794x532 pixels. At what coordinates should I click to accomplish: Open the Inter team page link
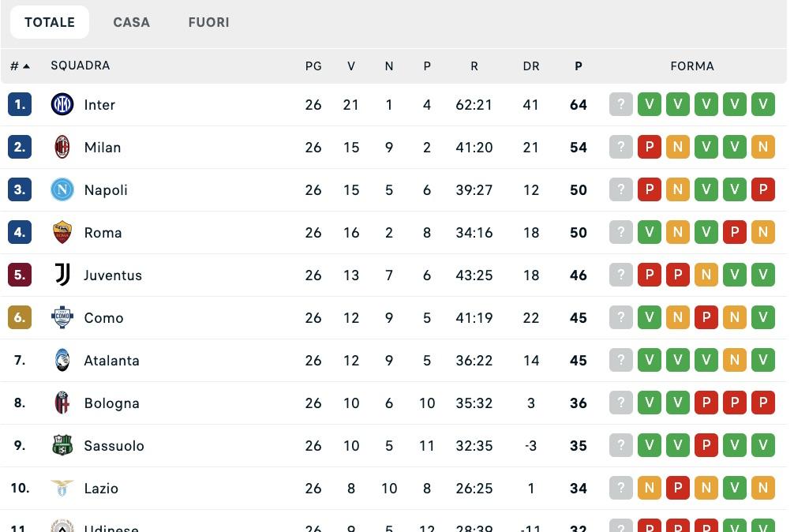pos(99,104)
